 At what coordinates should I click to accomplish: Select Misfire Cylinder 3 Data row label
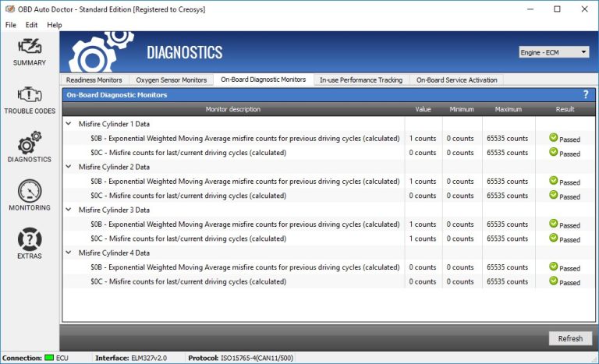[114, 210]
